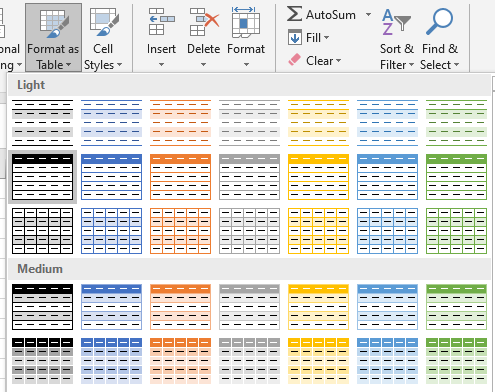Image resolution: width=495 pixels, height=392 pixels.
Task: Click the Delete cells icon
Action: (x=204, y=22)
